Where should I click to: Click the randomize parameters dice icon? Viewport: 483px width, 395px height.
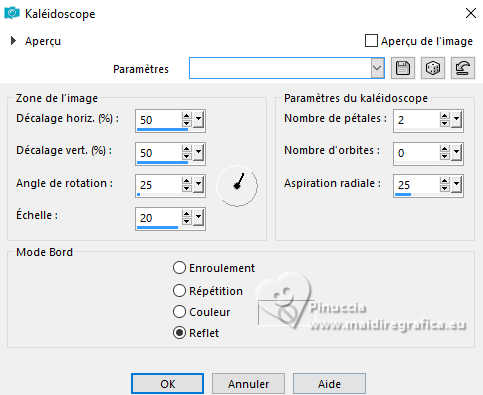pos(433,68)
